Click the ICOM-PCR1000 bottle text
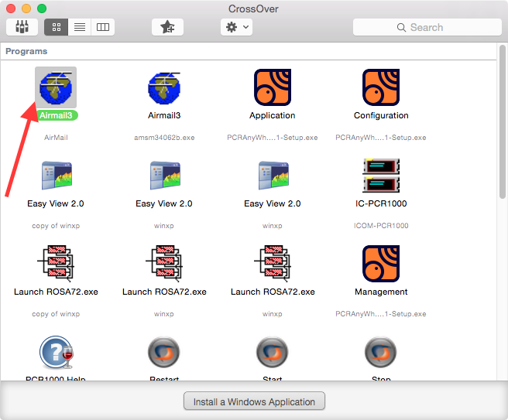Viewport: 508px width, 420px height. (x=381, y=226)
